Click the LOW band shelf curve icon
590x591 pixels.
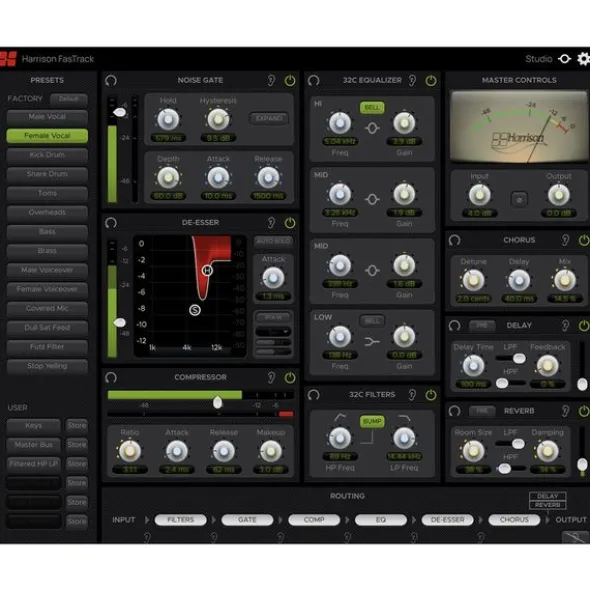point(372,342)
